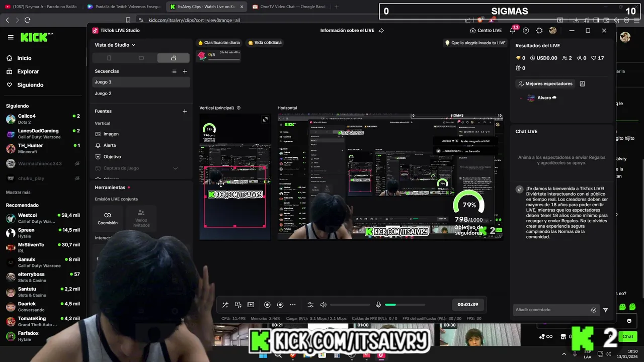The height and width of the screenshot is (362, 644).
Task: Open Kick hamburger menu
Action: click(11, 37)
